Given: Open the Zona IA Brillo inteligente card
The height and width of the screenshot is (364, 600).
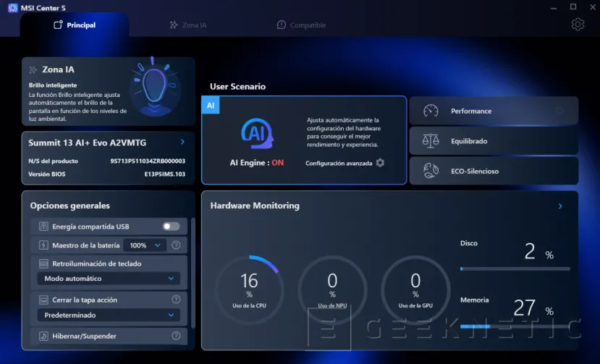Looking at the screenshot, I should (x=109, y=91).
